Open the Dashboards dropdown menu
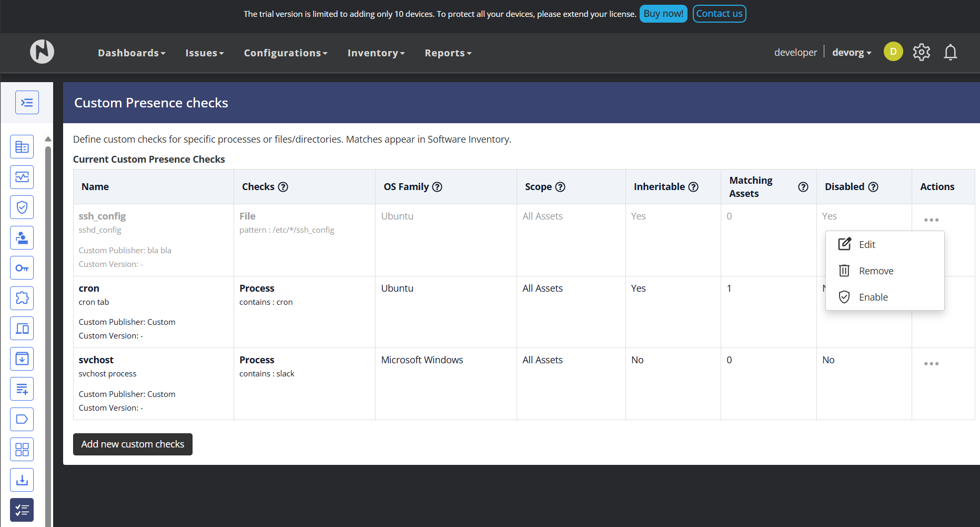980x527 pixels. tap(132, 53)
